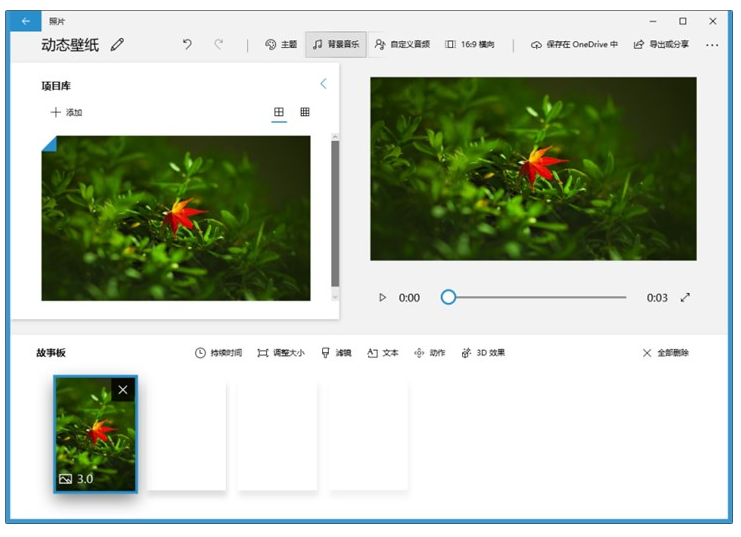Open the three-dot more options menu
741x537 pixels.
click(712, 45)
